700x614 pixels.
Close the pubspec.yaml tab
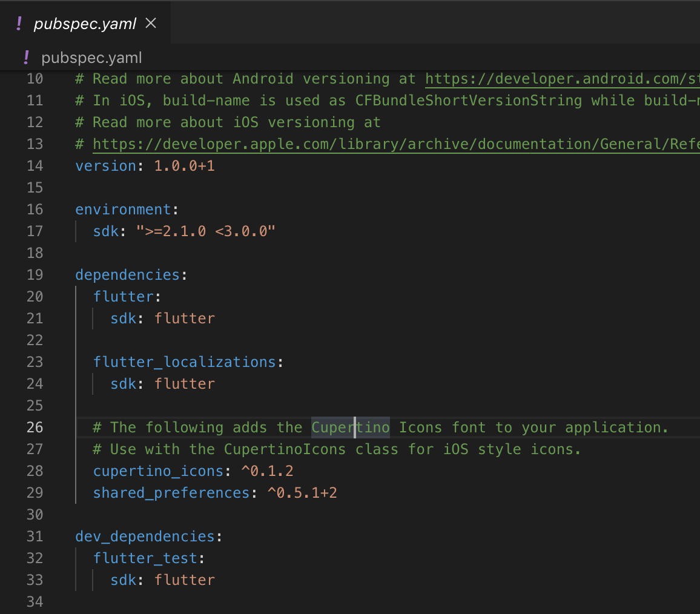click(150, 23)
